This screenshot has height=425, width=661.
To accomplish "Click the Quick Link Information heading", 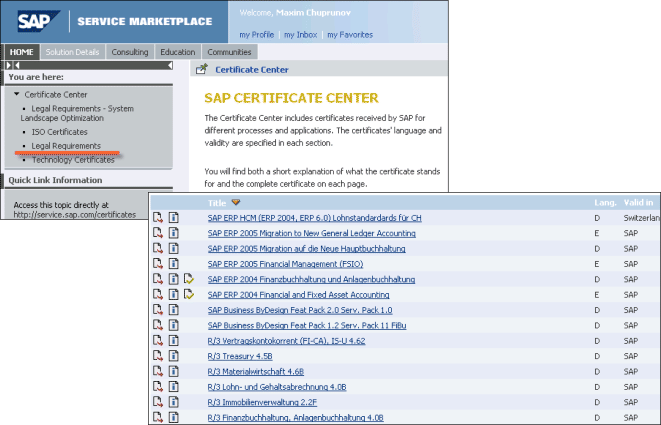I will click(x=55, y=180).
